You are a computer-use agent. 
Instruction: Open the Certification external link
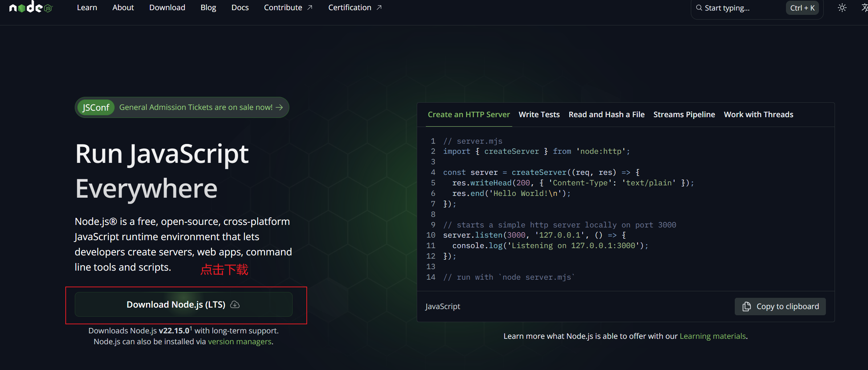click(355, 8)
